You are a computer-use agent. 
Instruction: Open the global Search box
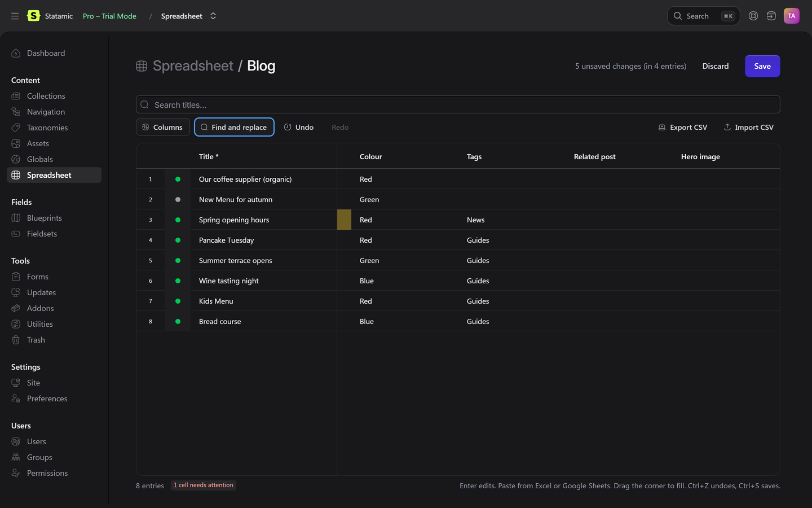pyautogui.click(x=703, y=16)
